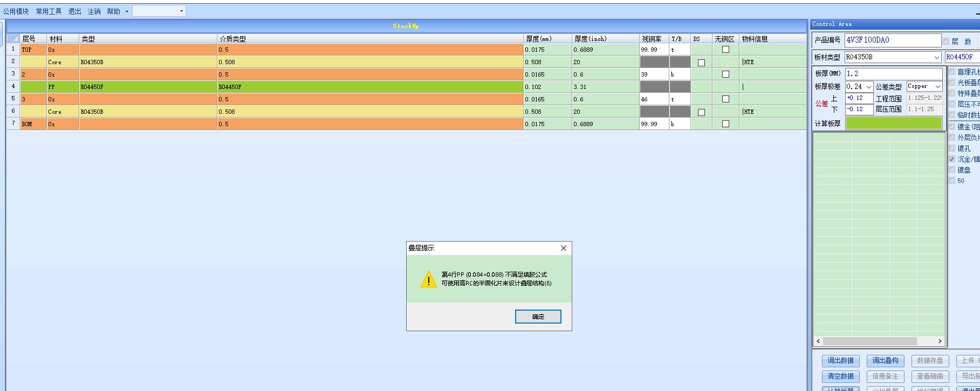Click the 物料信息 column header
980x391 pixels.
tap(772, 39)
